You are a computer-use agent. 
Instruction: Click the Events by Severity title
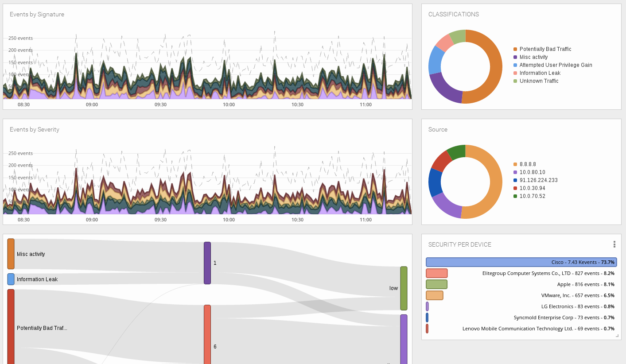pos(35,130)
